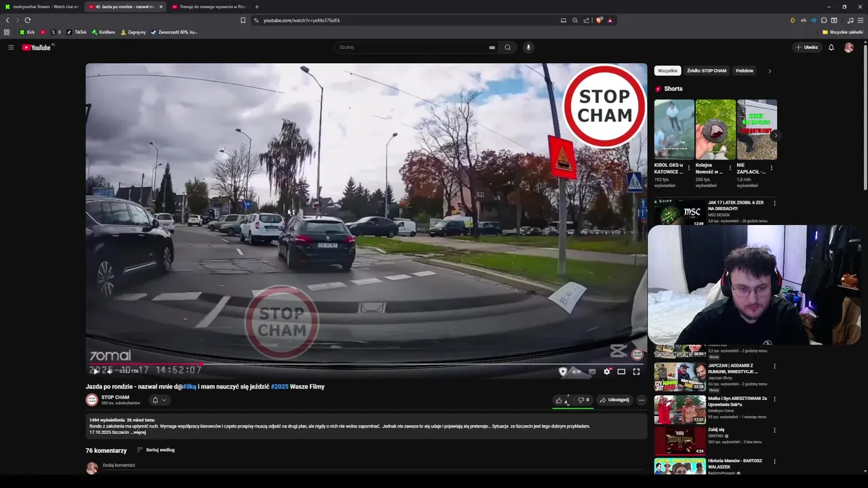
Task: Mute the video player volume
Action: pos(109,371)
